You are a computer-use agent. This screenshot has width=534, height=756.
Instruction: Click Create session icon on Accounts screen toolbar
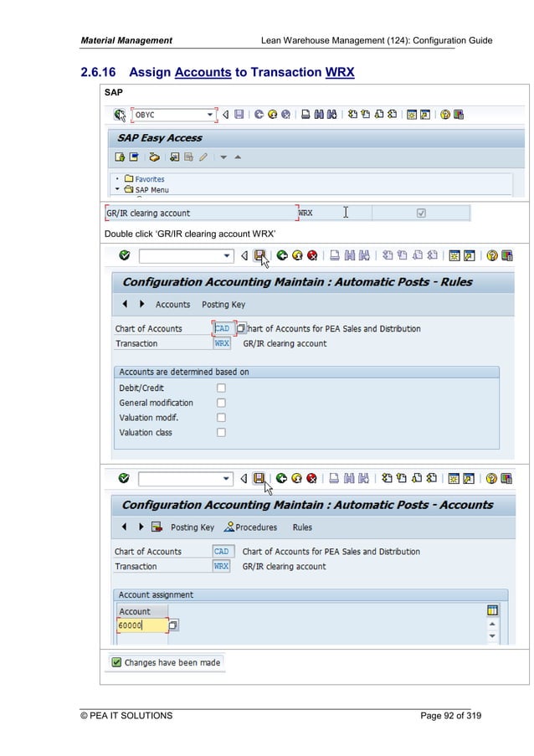tap(454, 478)
